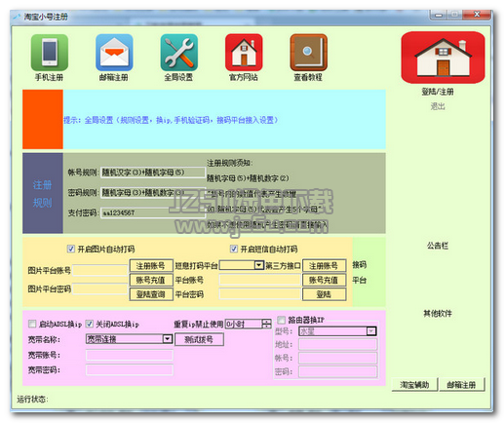Open the 邮箱注册 envelope icon
The height and width of the screenshot is (423, 504).
click(114, 53)
